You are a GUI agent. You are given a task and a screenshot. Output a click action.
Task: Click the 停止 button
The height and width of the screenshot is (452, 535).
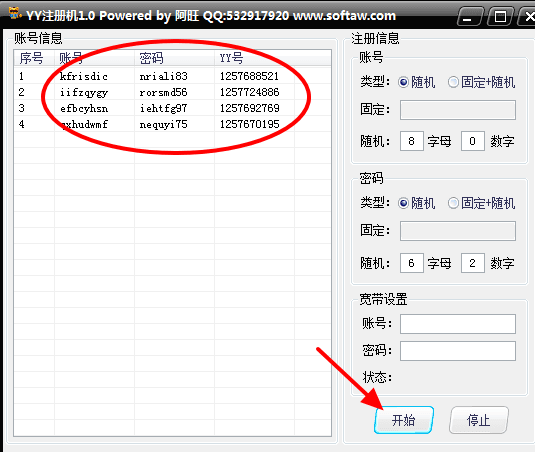(x=479, y=420)
